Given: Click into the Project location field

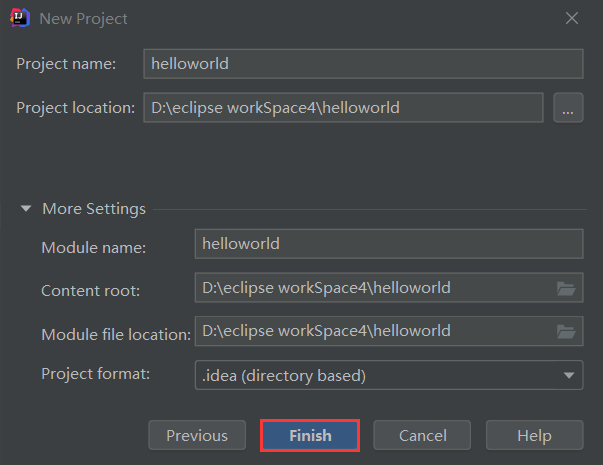Looking at the screenshot, I should [x=343, y=108].
